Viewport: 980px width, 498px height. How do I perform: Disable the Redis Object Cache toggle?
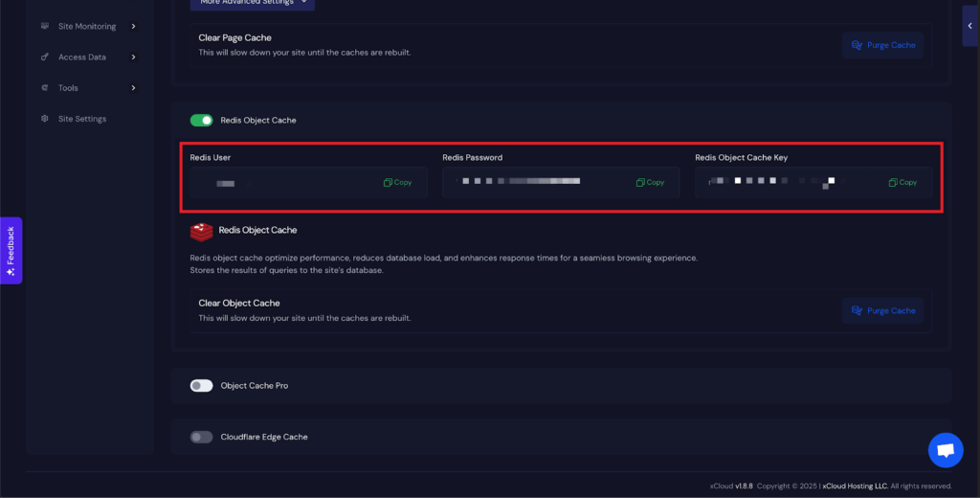(201, 121)
